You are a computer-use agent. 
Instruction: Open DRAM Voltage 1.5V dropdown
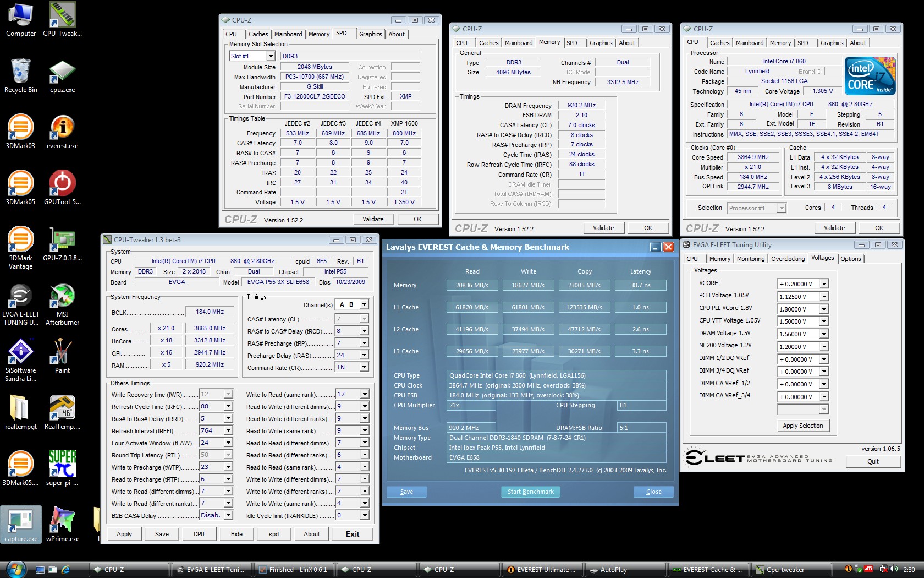(824, 334)
